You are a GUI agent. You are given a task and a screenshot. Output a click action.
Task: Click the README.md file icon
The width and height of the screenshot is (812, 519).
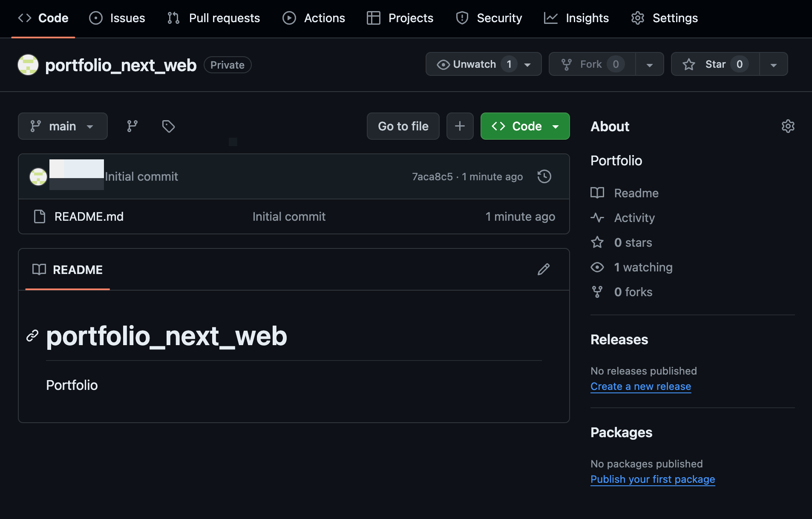[40, 216]
